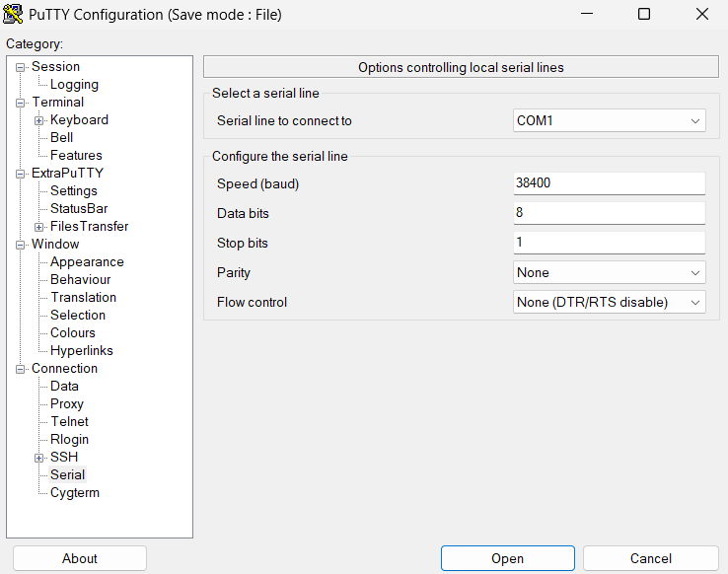Click the Cancel button
The width and height of the screenshot is (728, 574).
pos(650,558)
